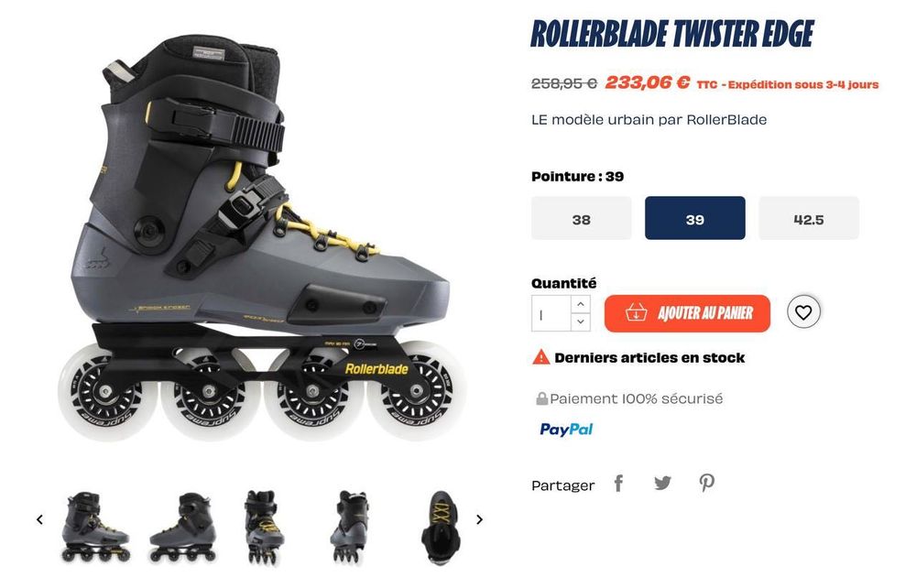The width and height of the screenshot is (916, 588).
Task: Click the Ajouter au panier button
Action: click(x=687, y=313)
